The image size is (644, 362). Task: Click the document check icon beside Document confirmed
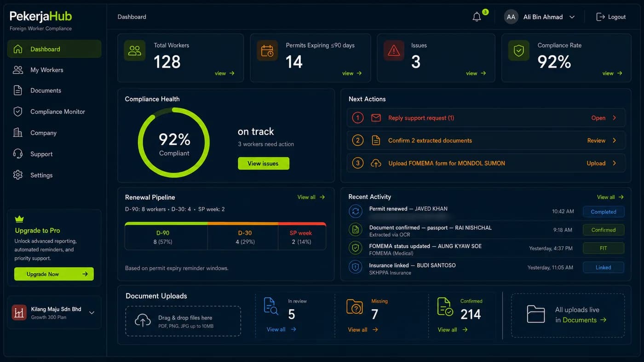point(355,230)
